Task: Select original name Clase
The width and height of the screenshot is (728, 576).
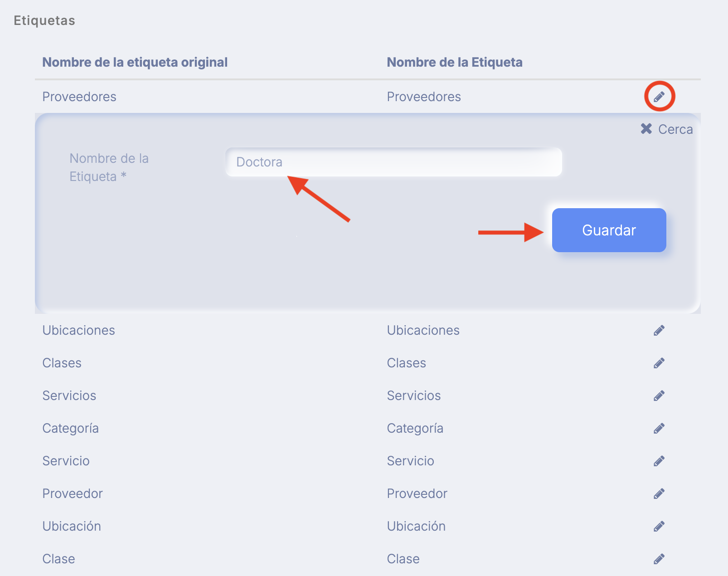Action: (x=59, y=559)
